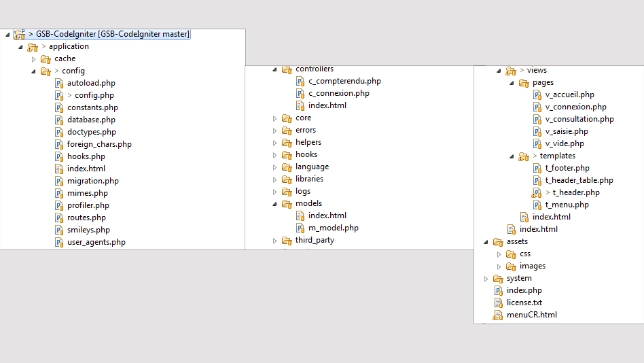Select v_consultation.php file name
Image resolution: width=644 pixels, height=363 pixels.
pos(579,119)
